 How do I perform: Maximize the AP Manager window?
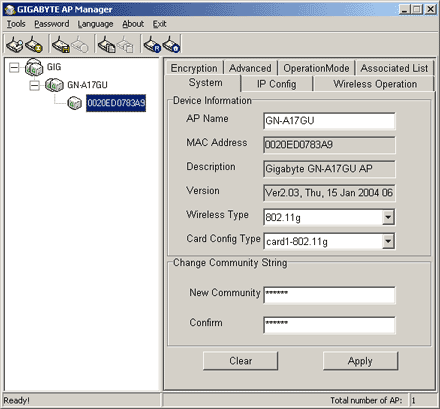(417, 9)
